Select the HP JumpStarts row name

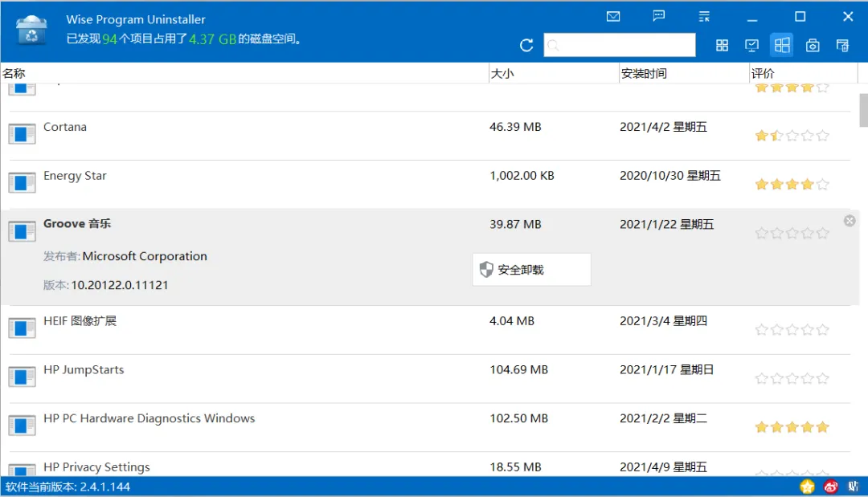(x=84, y=370)
